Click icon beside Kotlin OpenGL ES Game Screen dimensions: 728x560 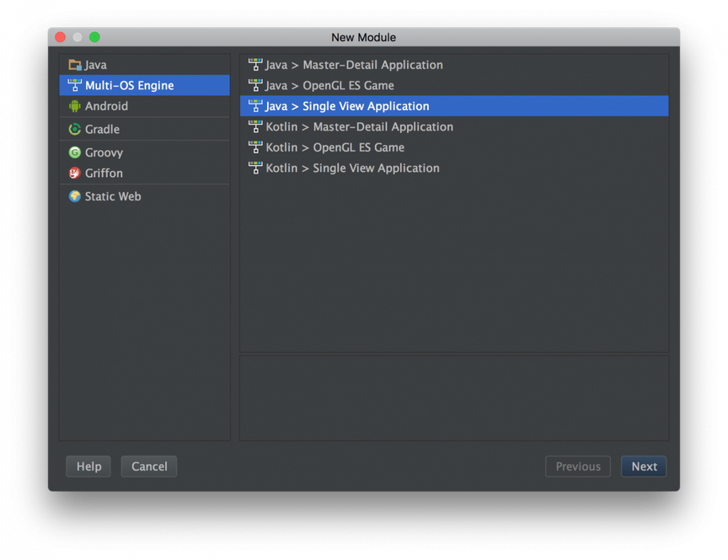[x=255, y=147]
